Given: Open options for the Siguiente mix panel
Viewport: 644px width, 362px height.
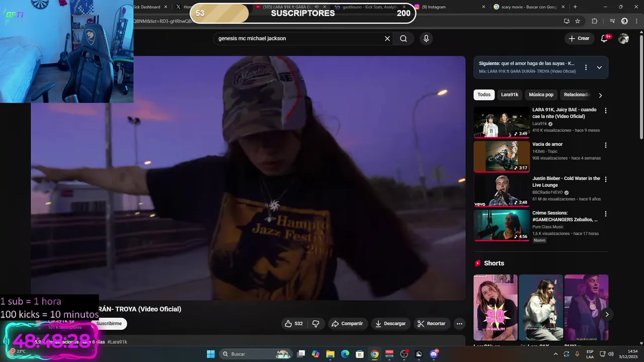Looking at the screenshot, I should [586, 67].
